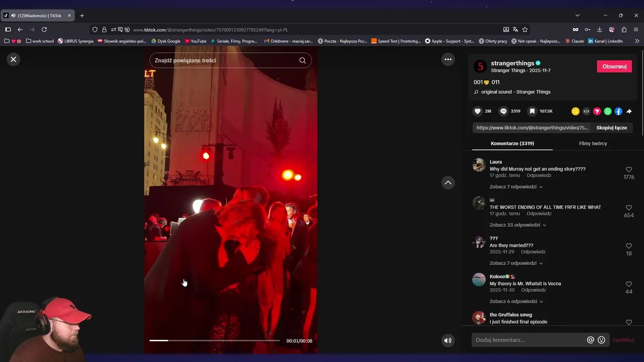
Task: Share video to WhatsApp
Action: 608,111
